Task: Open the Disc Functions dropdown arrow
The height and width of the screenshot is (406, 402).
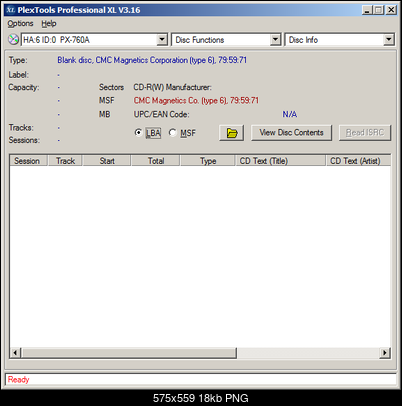Action: tap(275, 40)
